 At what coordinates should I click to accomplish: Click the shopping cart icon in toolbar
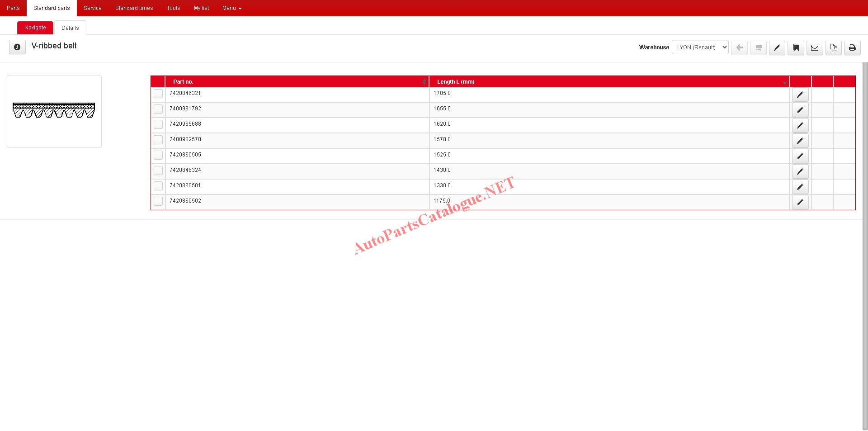(x=758, y=47)
